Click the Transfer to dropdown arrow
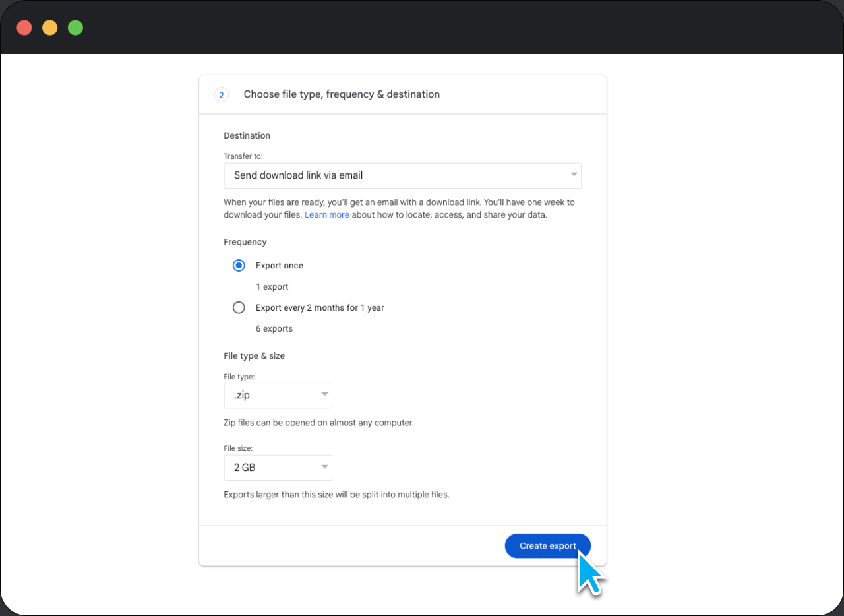 [x=573, y=175]
